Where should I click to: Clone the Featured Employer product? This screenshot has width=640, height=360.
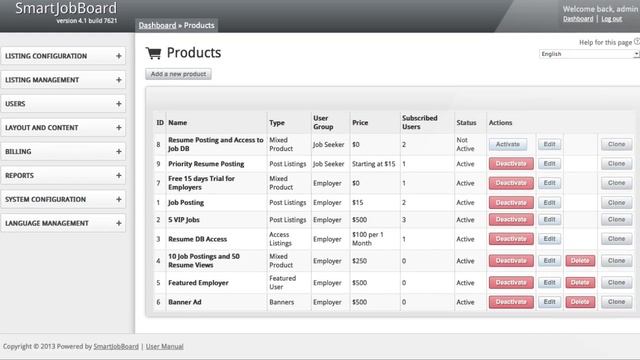tap(616, 282)
